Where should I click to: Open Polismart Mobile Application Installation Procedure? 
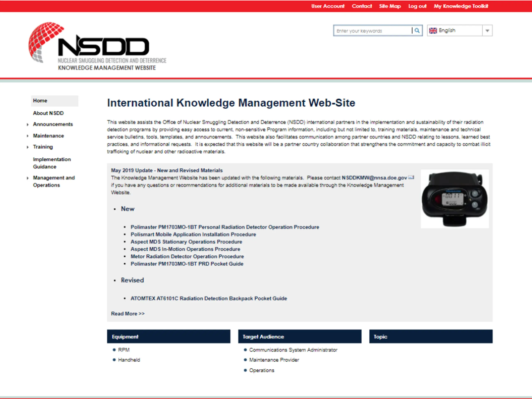[x=193, y=234]
